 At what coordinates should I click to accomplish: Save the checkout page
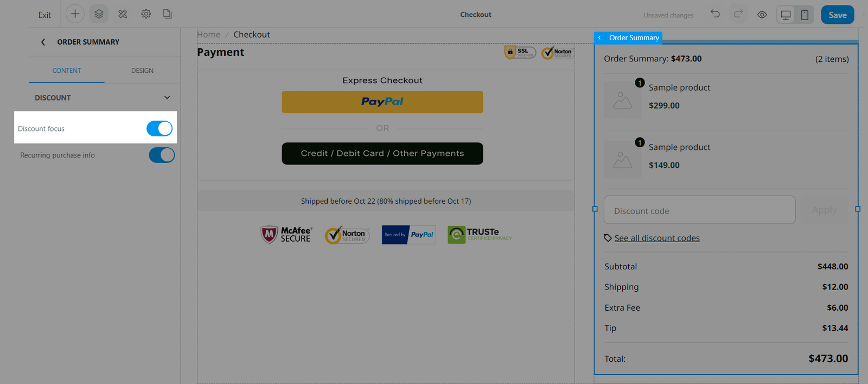pos(838,15)
